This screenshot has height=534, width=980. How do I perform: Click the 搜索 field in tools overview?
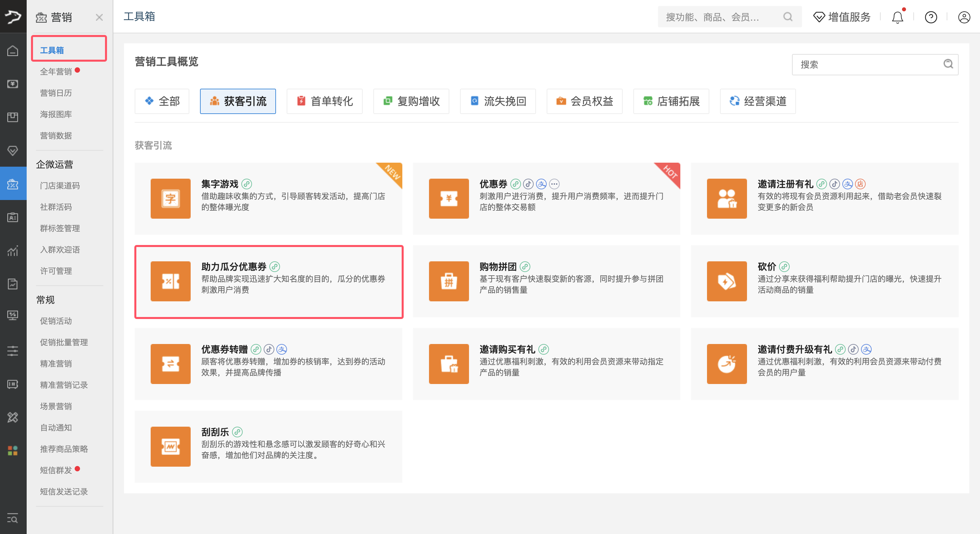pyautogui.click(x=867, y=64)
